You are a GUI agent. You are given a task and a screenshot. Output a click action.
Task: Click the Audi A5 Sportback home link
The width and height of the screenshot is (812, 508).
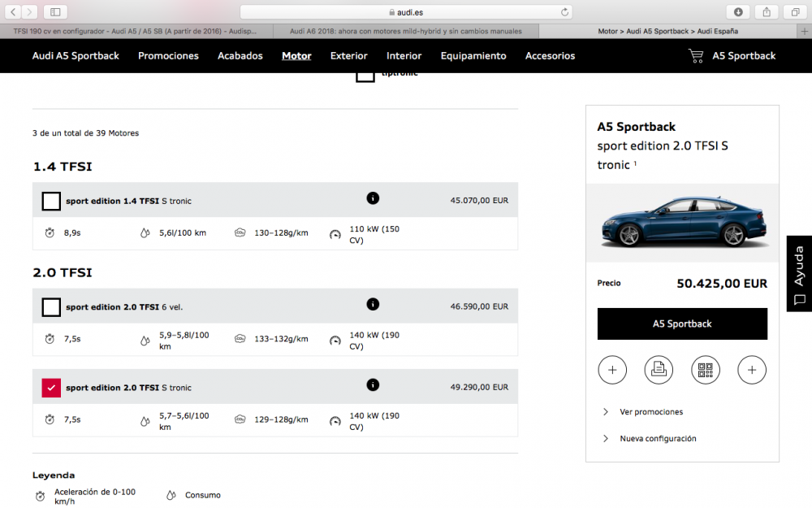[x=76, y=55]
